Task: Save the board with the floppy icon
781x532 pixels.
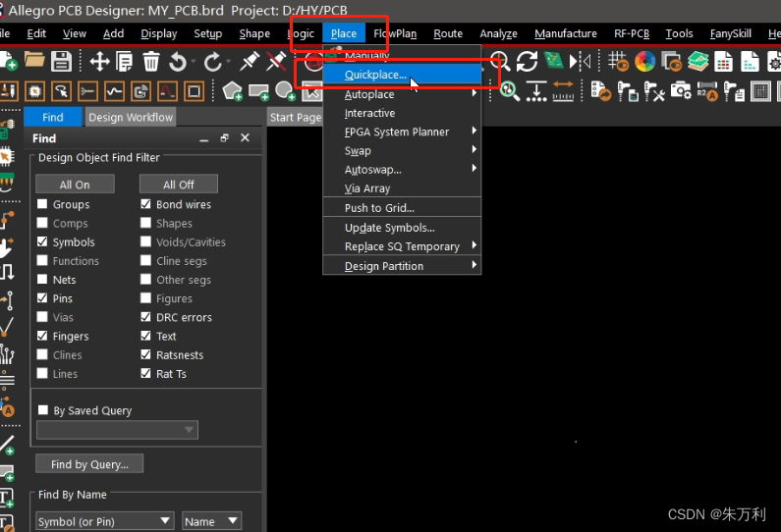Action: 61,61
